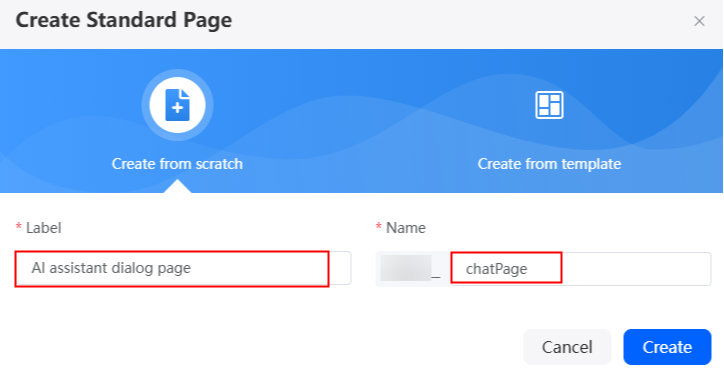Click the empty end of the Label field
The image size is (724, 368).
[340, 268]
